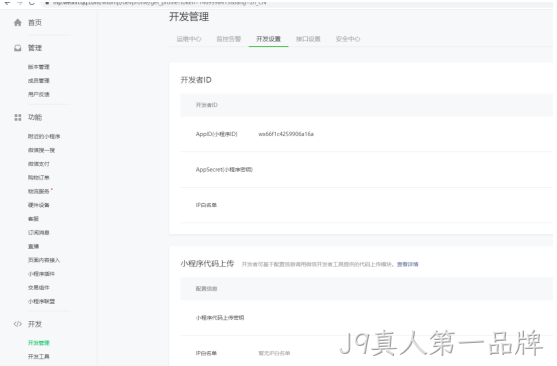557x366 pixels.
Task: Open 交易组件 menu item
Action: 39,288
